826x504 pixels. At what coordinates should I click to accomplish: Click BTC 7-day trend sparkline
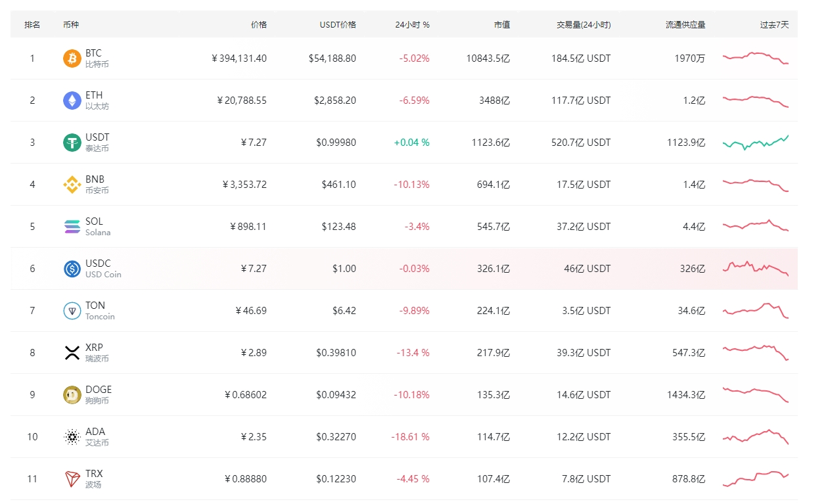coord(755,58)
